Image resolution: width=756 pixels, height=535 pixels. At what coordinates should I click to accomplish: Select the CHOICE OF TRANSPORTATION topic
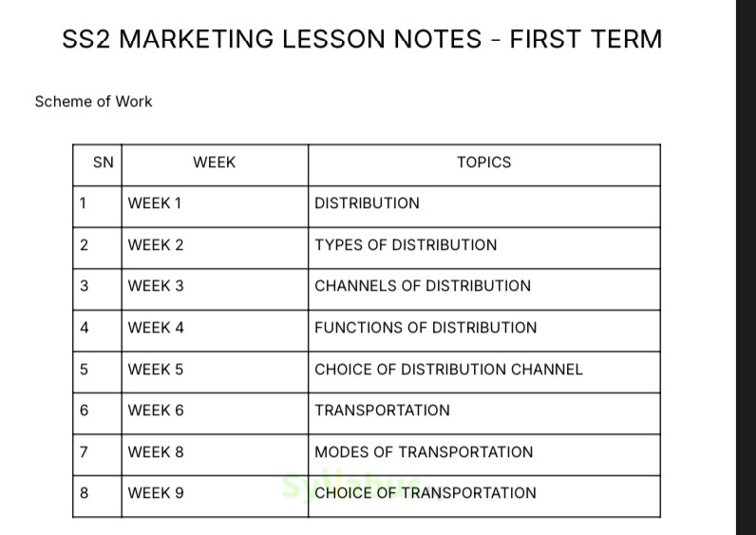tap(425, 493)
